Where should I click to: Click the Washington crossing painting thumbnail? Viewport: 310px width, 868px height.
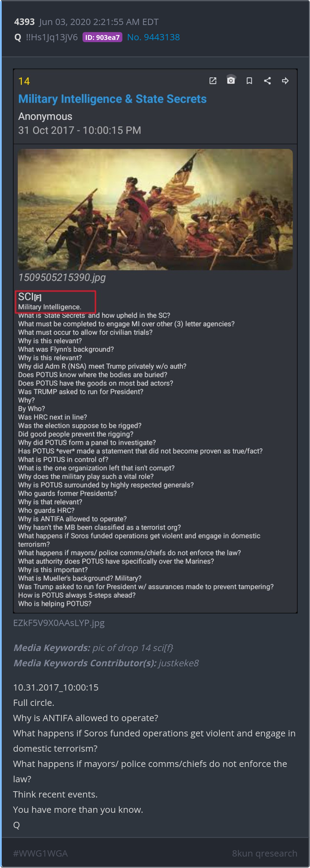(155, 209)
